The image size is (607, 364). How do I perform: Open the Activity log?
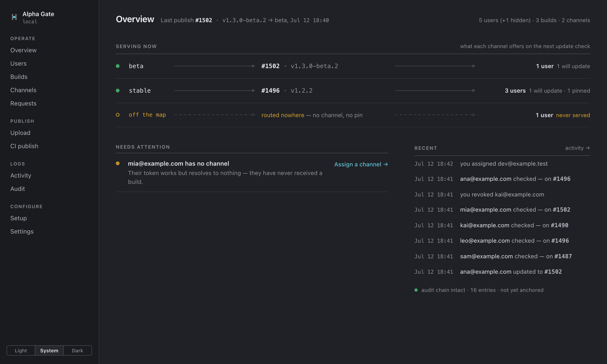point(21,175)
